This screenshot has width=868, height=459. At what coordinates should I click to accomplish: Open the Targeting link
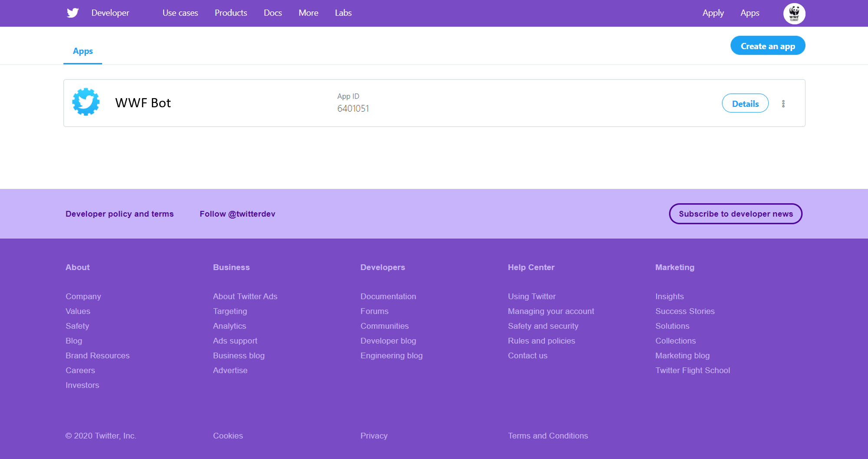point(230,311)
